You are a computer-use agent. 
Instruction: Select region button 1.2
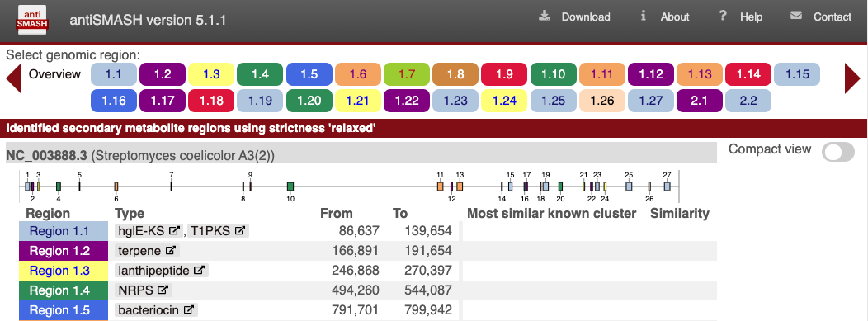click(x=163, y=74)
